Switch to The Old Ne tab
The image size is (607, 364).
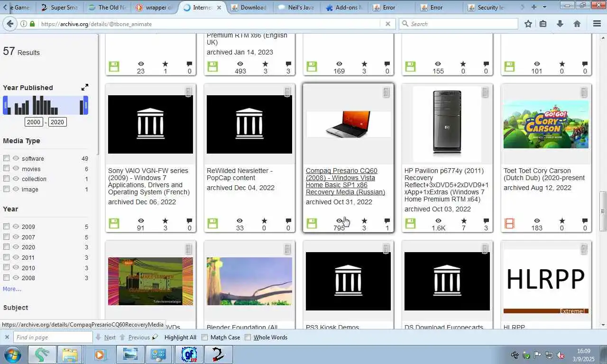click(x=107, y=7)
